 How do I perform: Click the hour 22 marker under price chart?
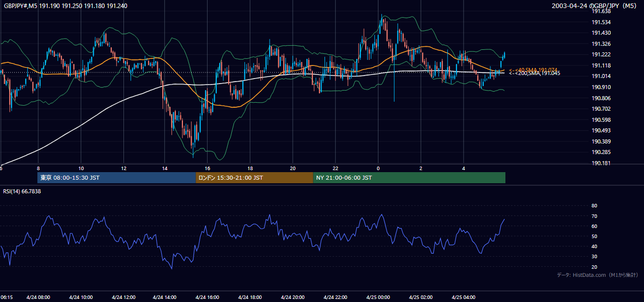(x=335, y=168)
